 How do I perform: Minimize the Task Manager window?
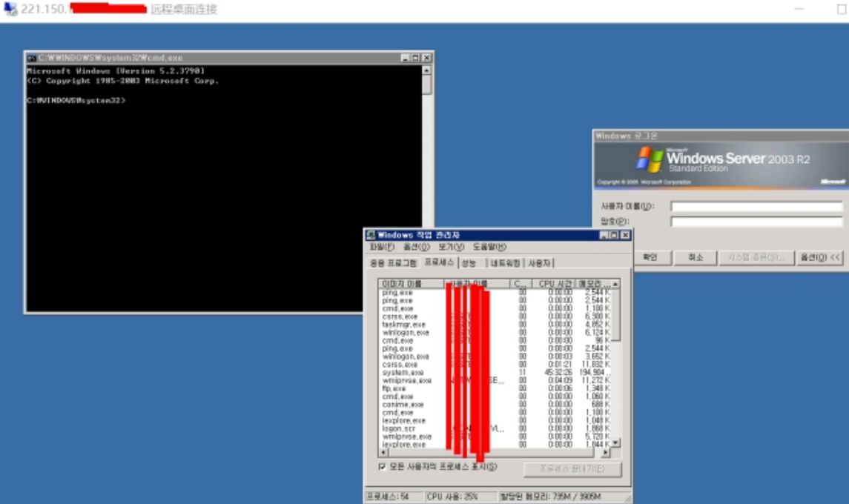[x=604, y=235]
